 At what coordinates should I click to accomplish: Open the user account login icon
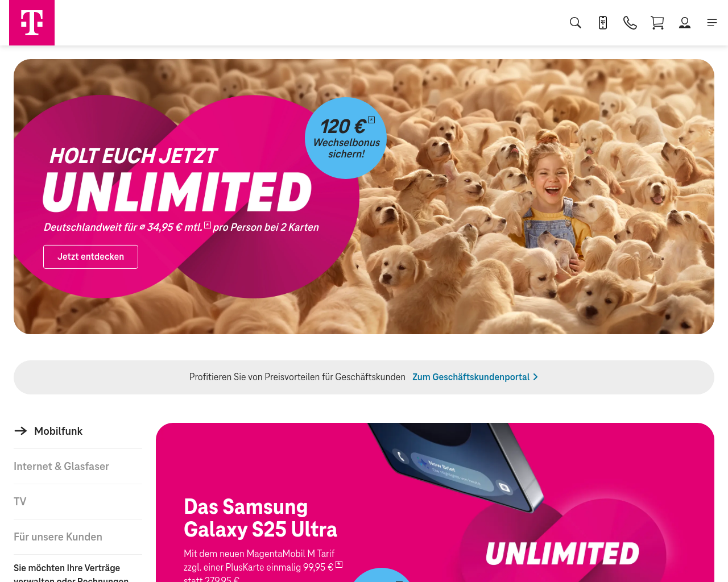685,23
